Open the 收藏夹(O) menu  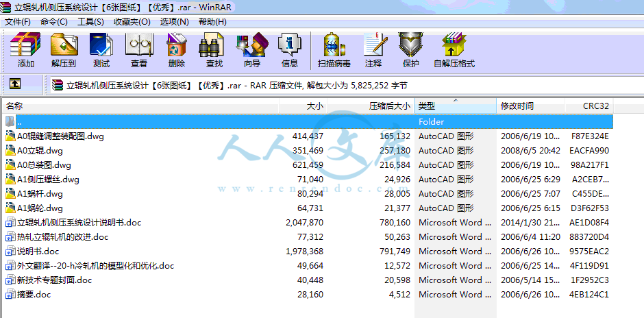(132, 22)
